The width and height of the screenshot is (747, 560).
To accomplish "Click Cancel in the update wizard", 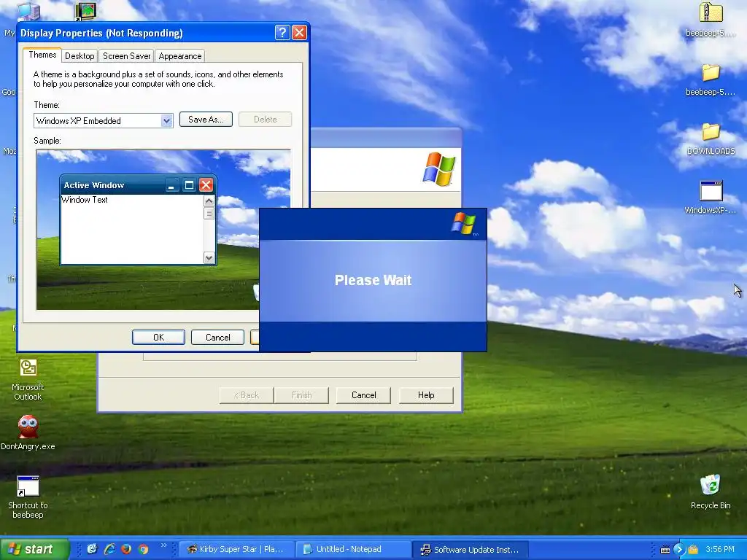I will pos(363,395).
